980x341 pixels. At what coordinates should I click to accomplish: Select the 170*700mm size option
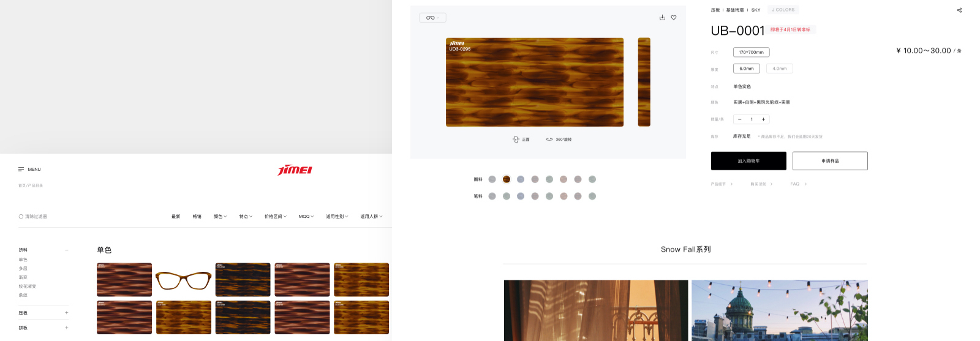(x=751, y=53)
